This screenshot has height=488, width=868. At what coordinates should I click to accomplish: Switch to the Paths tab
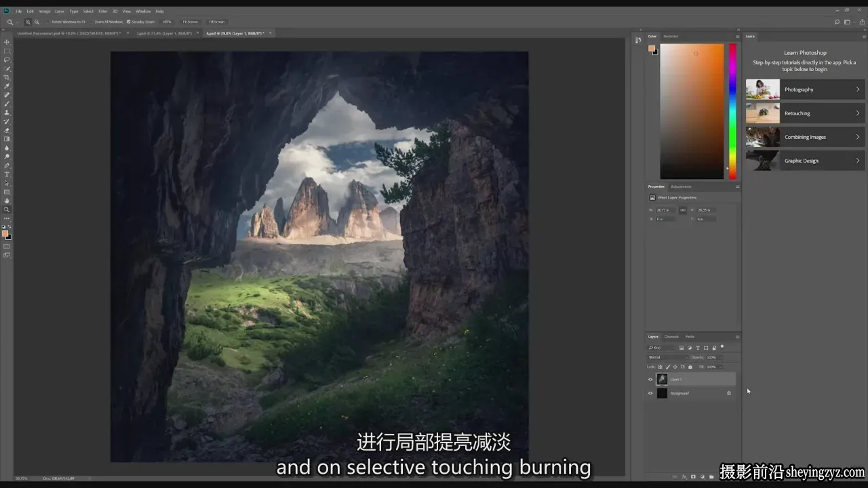pos(690,337)
